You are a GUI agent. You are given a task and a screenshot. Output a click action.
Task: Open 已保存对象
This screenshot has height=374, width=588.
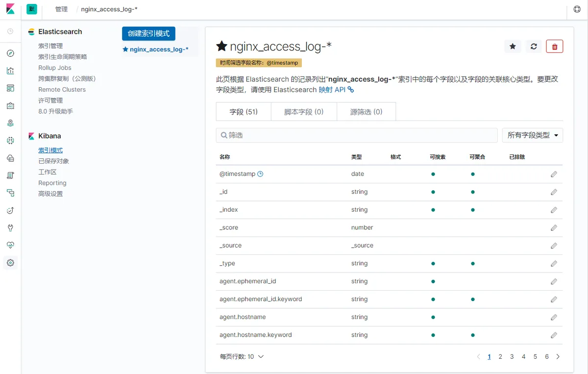pyautogui.click(x=54, y=161)
